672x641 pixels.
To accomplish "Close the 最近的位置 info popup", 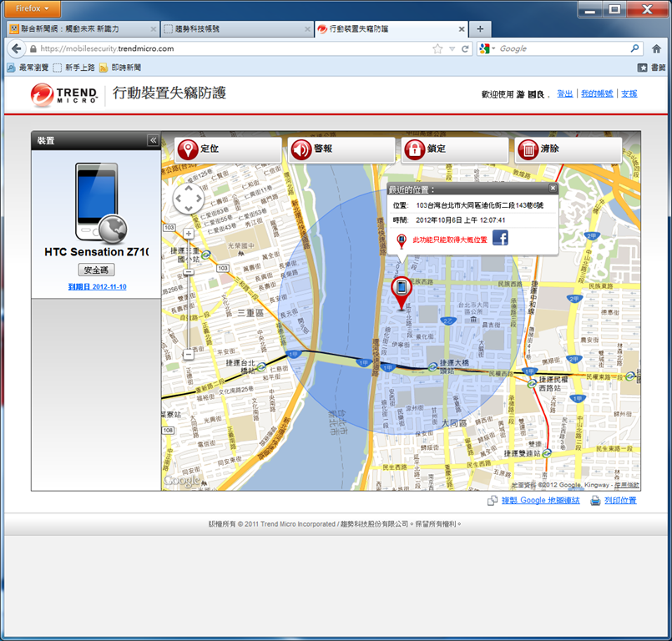I will (x=553, y=188).
